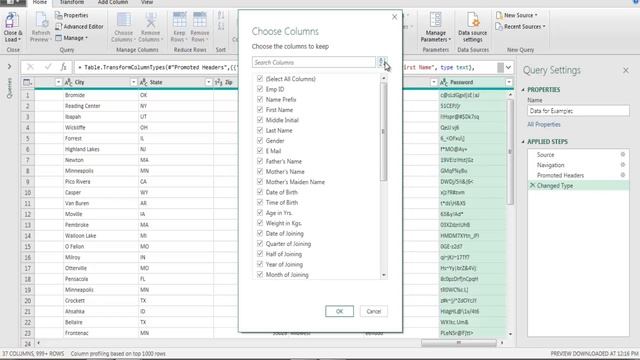Open Properties in the Query group
Image resolution: width=640 pixels, height=360 pixels.
[x=72, y=16]
